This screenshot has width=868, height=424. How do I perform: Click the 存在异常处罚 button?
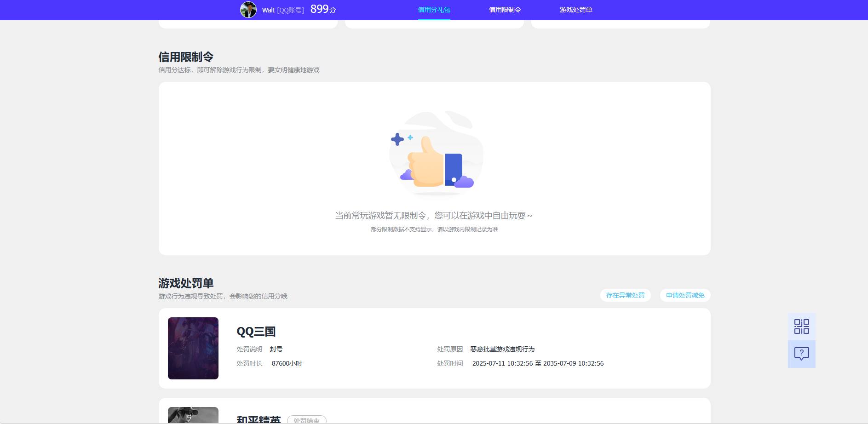[x=625, y=295]
